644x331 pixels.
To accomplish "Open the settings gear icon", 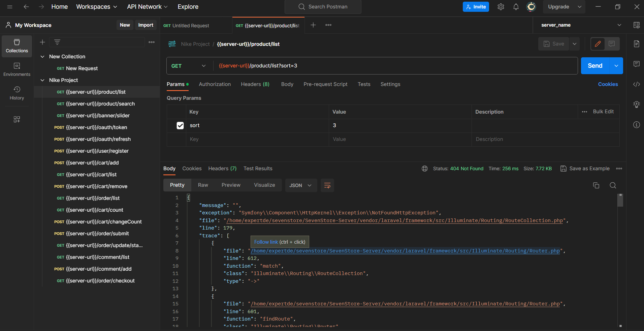I will coord(501,7).
